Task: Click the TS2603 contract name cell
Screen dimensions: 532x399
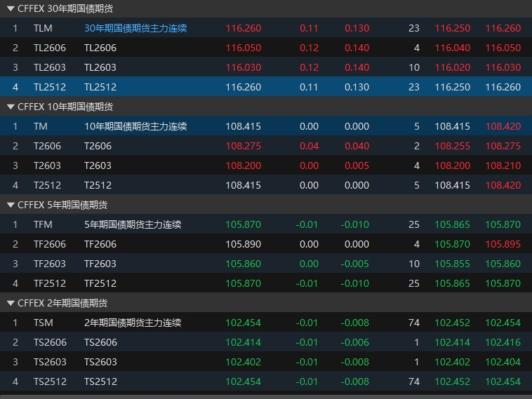Action: [100, 362]
